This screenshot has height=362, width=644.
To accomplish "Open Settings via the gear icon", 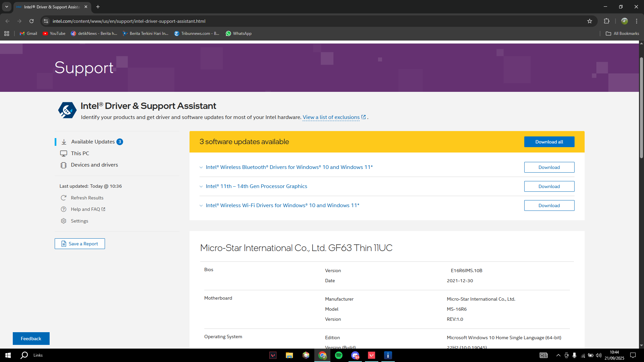I will pyautogui.click(x=63, y=221).
